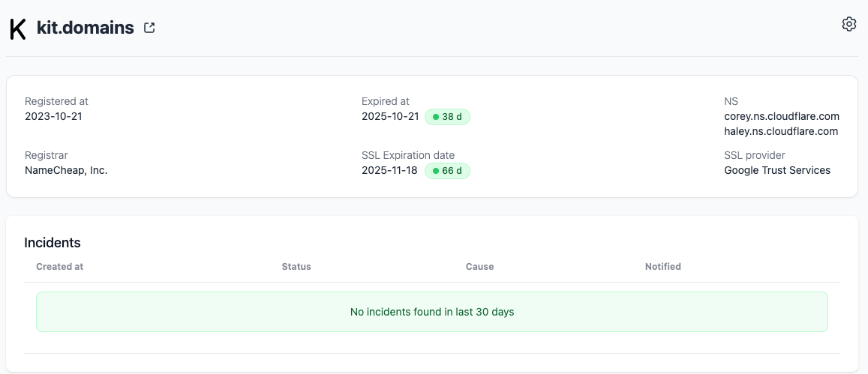868x374 pixels.
Task: Click the 66 d SSL expiry badge
Action: point(447,171)
